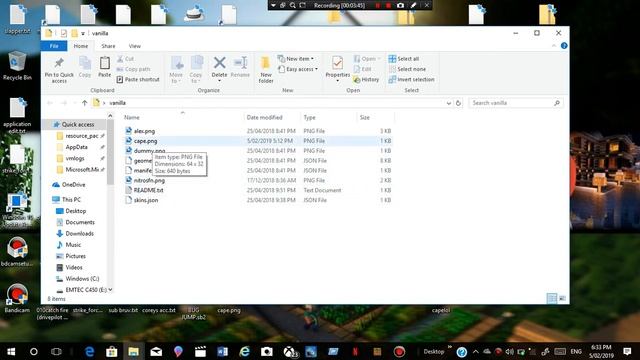The width and height of the screenshot is (640, 360).
Task: Expand the address bar history dropdown
Action: pos(449,103)
